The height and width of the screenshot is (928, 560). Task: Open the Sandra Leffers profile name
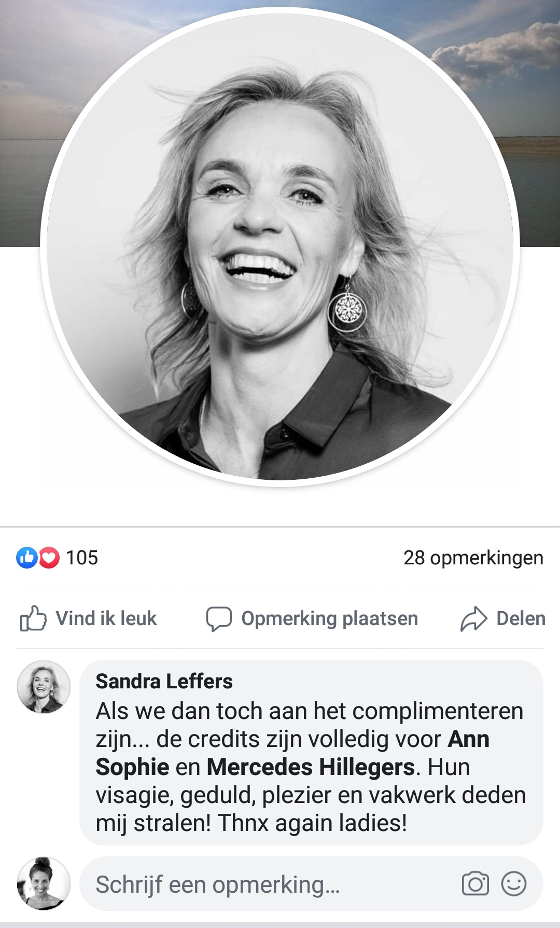[164, 681]
